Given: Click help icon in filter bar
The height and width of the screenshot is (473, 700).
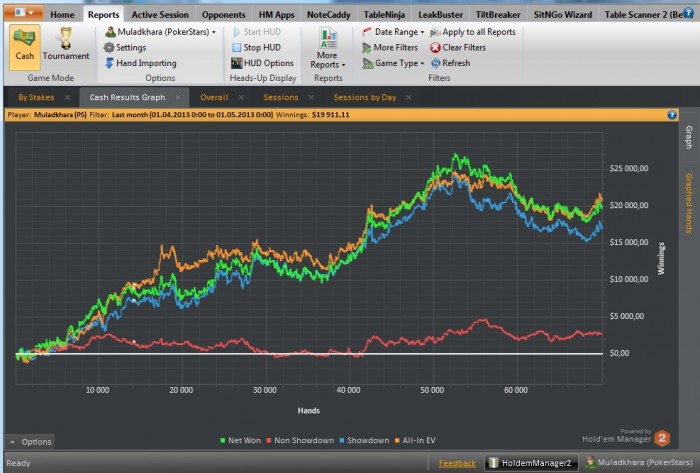Looking at the screenshot, I should pyautogui.click(x=672, y=115).
